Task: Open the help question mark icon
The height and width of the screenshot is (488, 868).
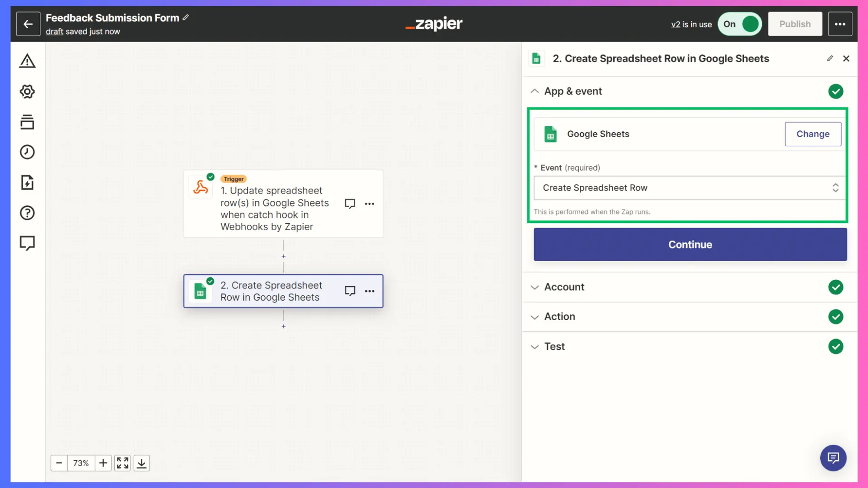Action: [x=27, y=213]
